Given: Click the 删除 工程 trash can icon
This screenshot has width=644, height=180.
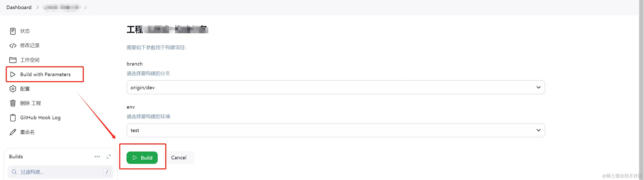Looking at the screenshot, I should pyautogui.click(x=13, y=103).
